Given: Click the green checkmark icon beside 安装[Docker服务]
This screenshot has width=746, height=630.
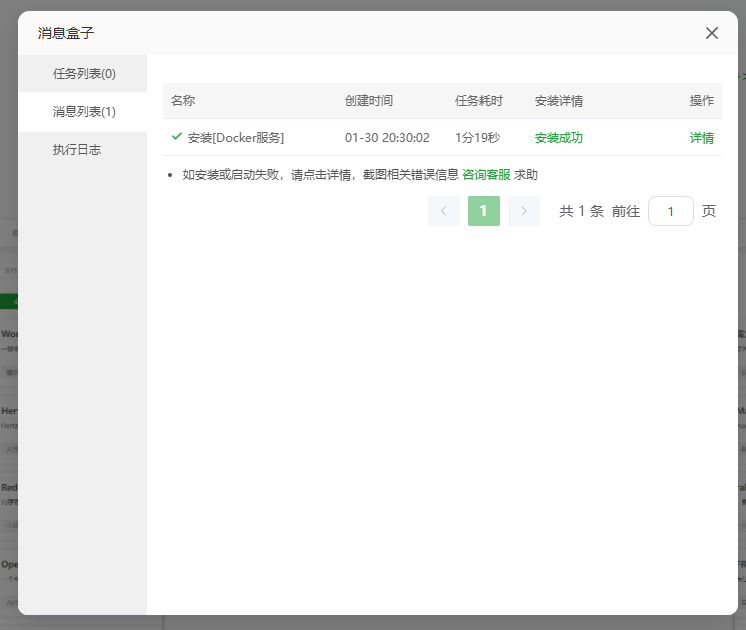Looking at the screenshot, I should click(177, 136).
